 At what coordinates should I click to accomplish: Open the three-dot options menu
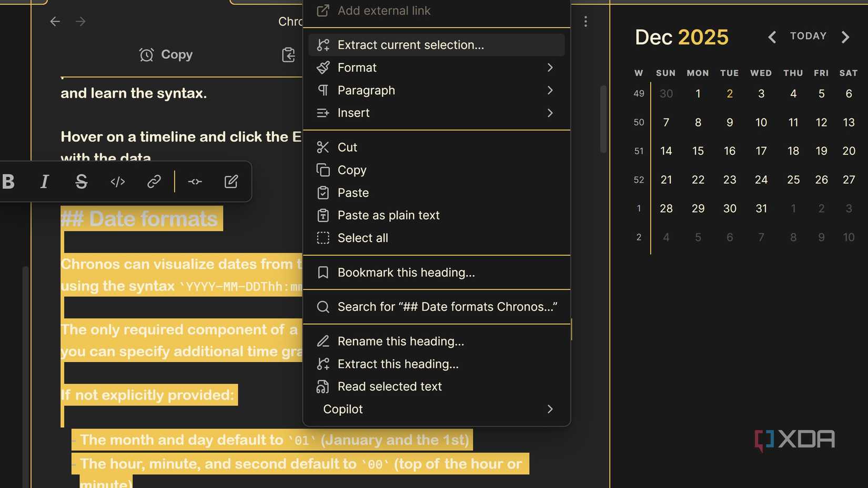(x=586, y=21)
